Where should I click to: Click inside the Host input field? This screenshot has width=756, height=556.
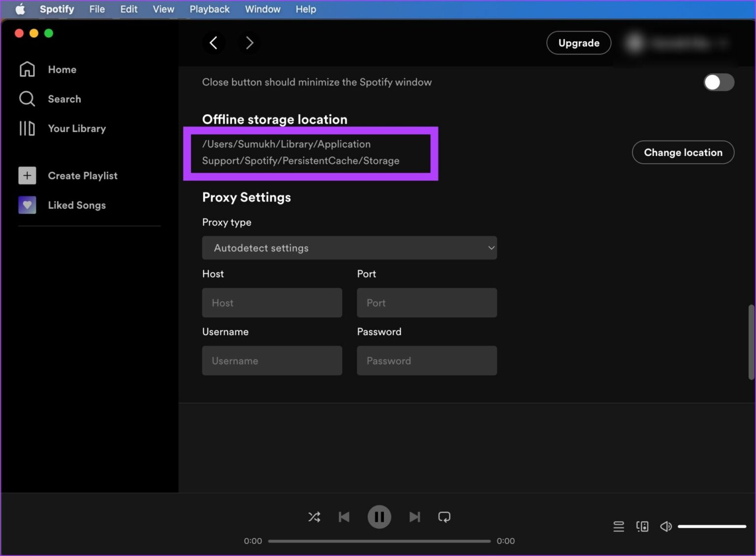[272, 303]
